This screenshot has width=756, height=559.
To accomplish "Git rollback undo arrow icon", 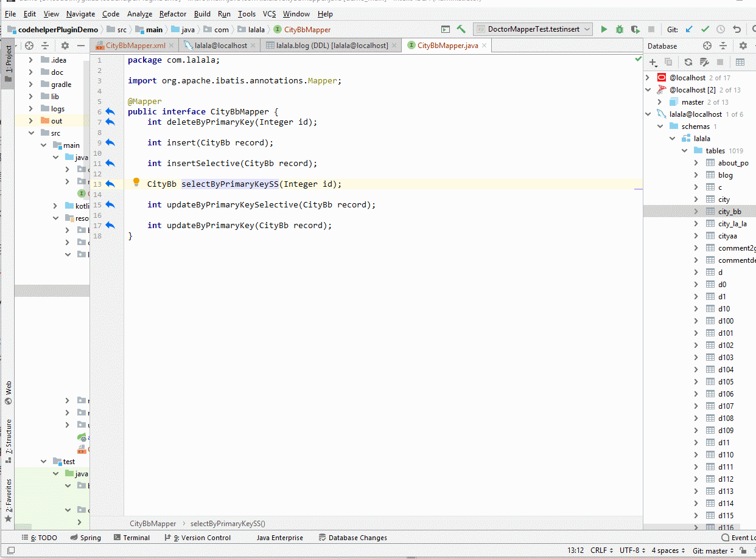I will (x=737, y=29).
